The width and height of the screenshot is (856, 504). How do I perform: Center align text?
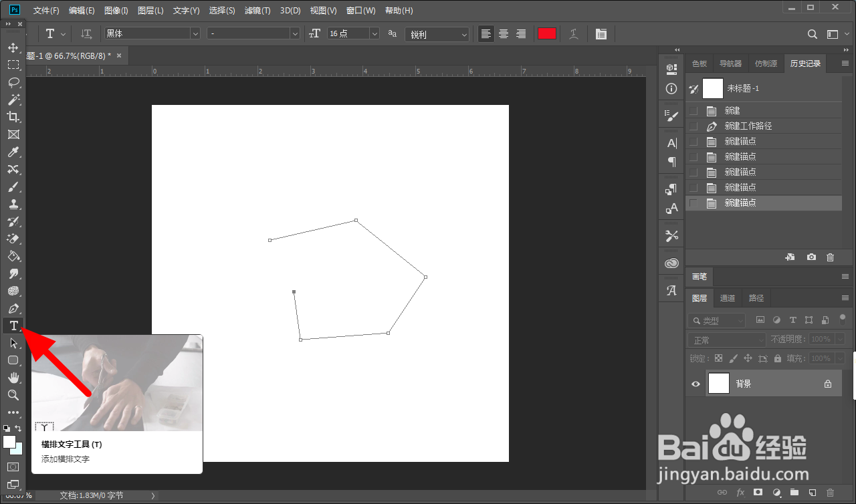click(504, 34)
